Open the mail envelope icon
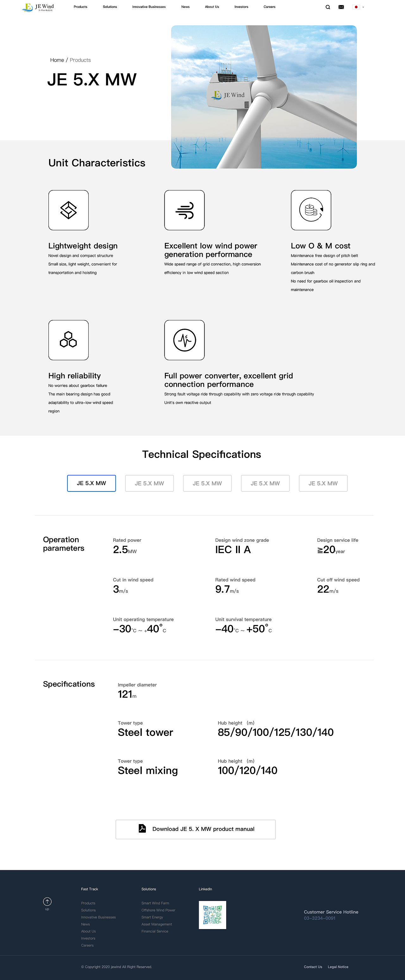The width and height of the screenshot is (405, 980). pyautogui.click(x=341, y=7)
